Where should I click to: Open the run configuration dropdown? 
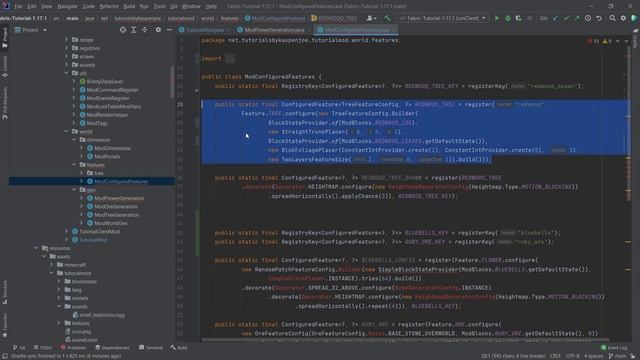point(443,18)
